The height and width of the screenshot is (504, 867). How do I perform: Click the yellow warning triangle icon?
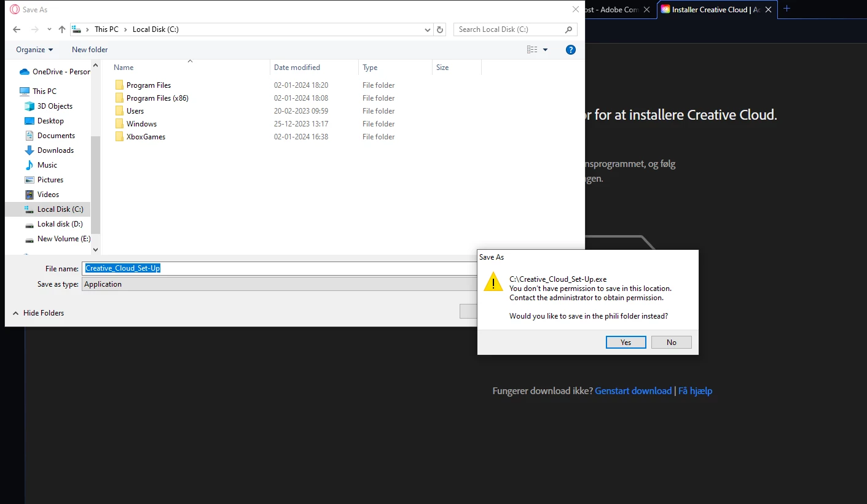click(493, 282)
